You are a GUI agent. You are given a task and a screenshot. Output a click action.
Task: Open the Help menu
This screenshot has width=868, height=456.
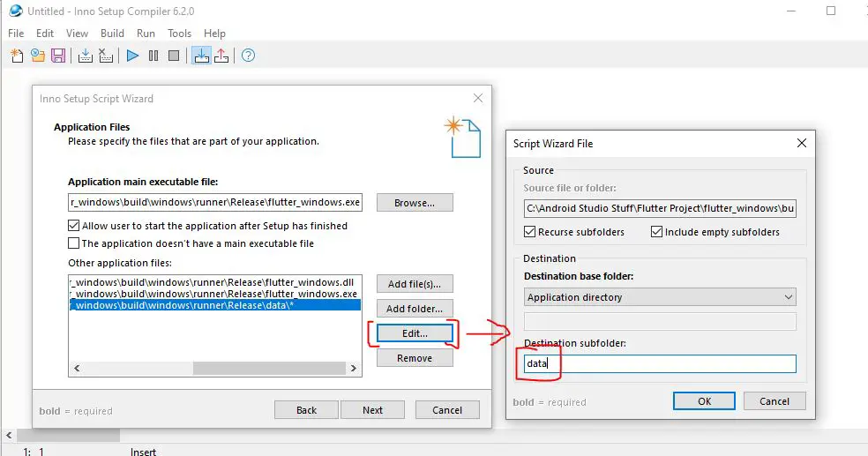(x=214, y=34)
